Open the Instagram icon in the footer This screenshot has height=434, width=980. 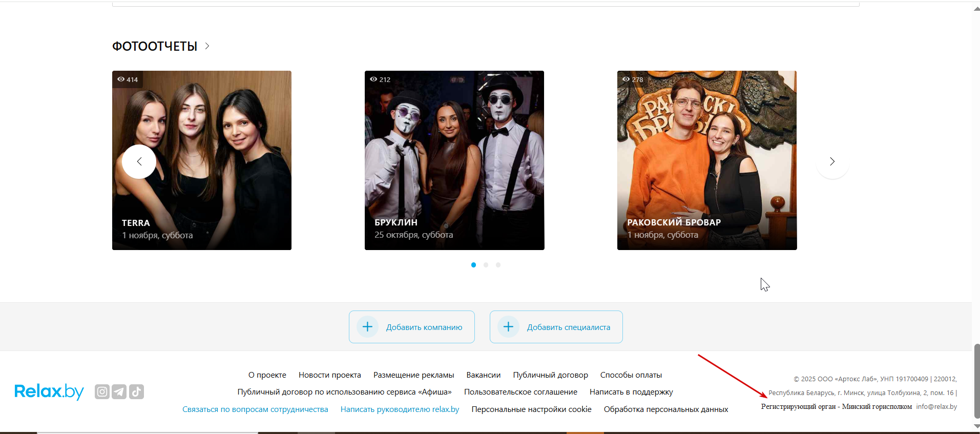102,392
